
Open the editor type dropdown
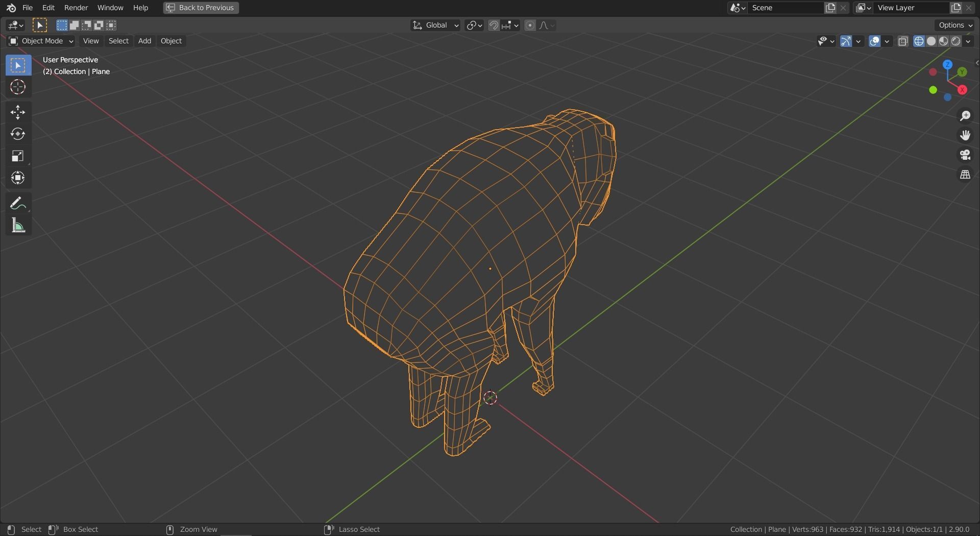coord(15,25)
